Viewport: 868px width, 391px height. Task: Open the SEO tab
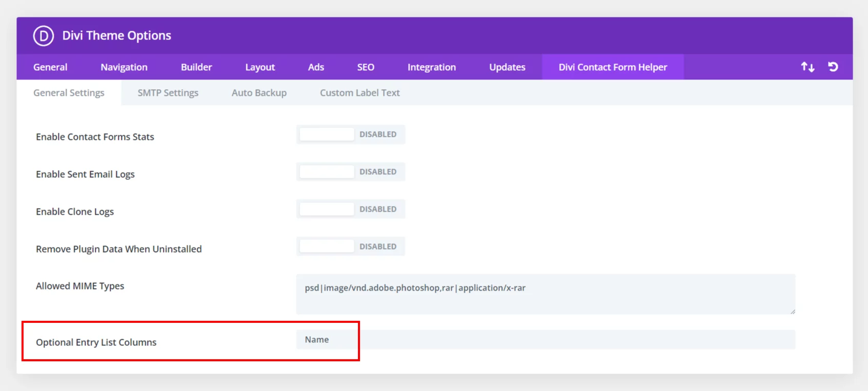pos(366,67)
